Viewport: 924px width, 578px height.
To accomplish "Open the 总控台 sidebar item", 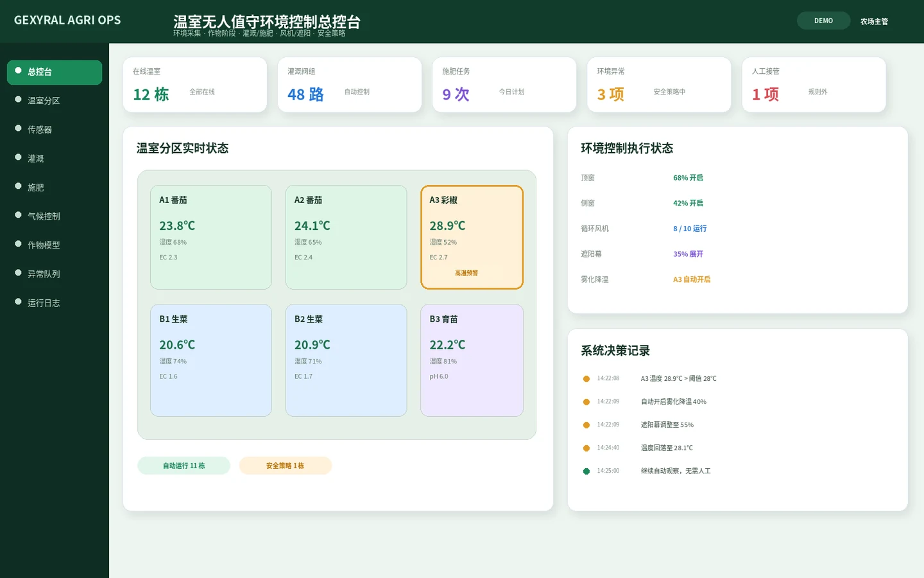I will [55, 72].
